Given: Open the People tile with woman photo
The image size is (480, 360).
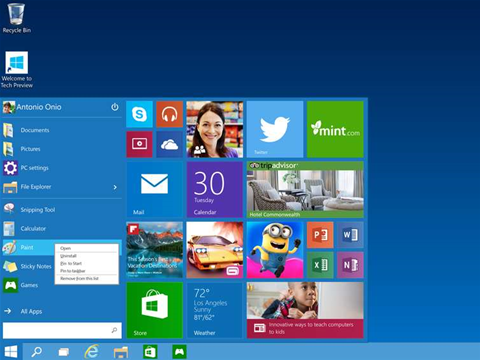Looking at the screenshot, I should click(x=215, y=129).
